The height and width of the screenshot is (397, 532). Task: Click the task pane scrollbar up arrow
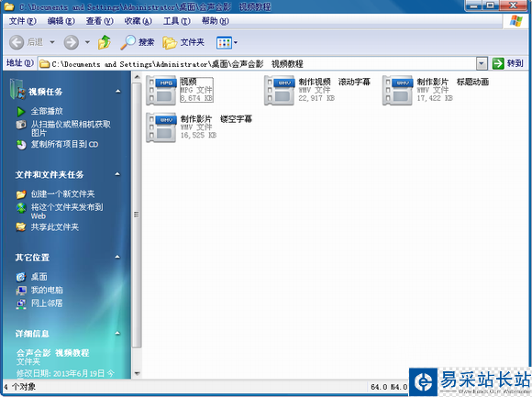coord(137,77)
